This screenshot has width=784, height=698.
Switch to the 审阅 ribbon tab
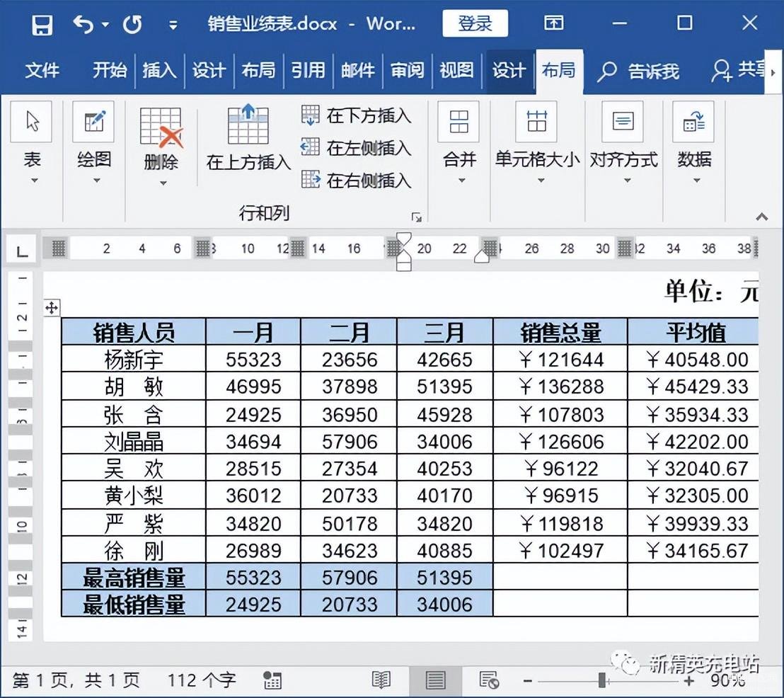[x=407, y=70]
